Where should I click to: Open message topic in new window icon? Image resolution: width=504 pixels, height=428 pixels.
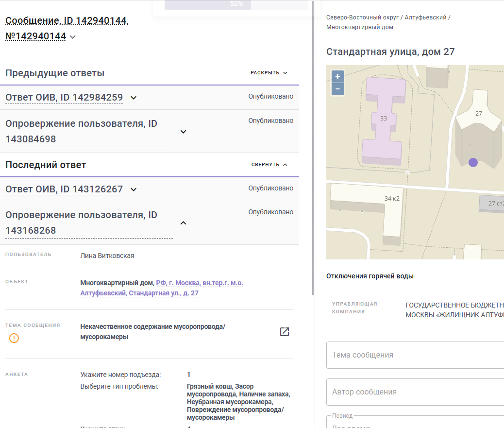click(285, 331)
